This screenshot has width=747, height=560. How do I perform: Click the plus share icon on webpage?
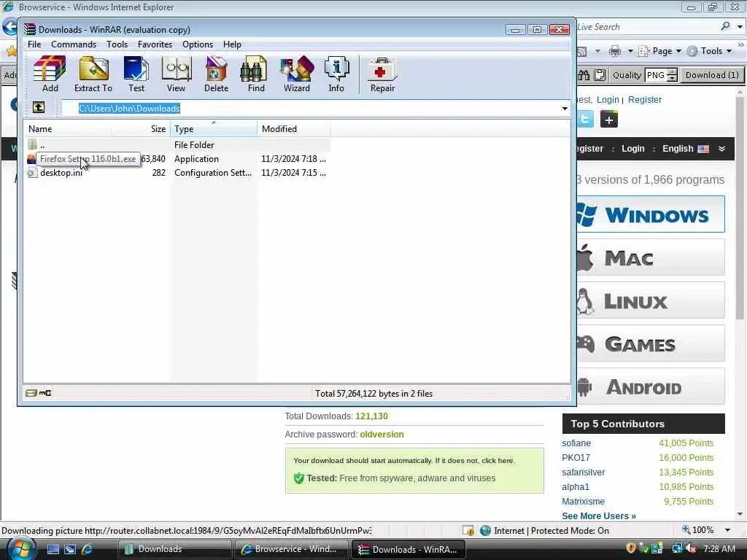click(609, 119)
